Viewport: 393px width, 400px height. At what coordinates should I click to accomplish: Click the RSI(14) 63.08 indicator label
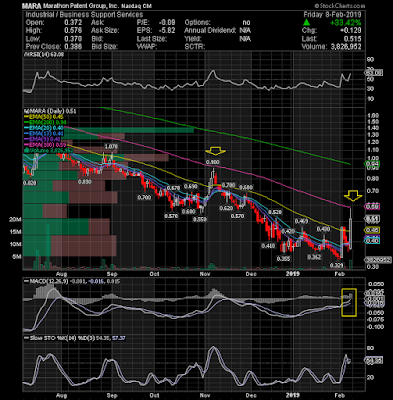[44, 54]
